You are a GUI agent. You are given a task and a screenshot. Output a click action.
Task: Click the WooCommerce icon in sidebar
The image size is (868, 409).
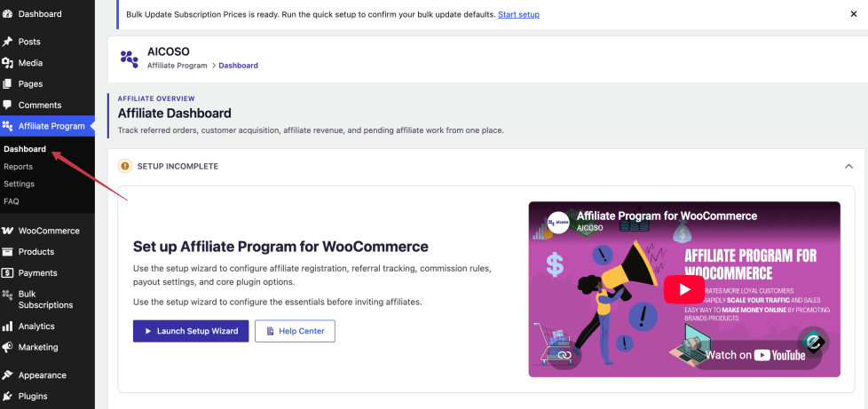click(x=7, y=231)
